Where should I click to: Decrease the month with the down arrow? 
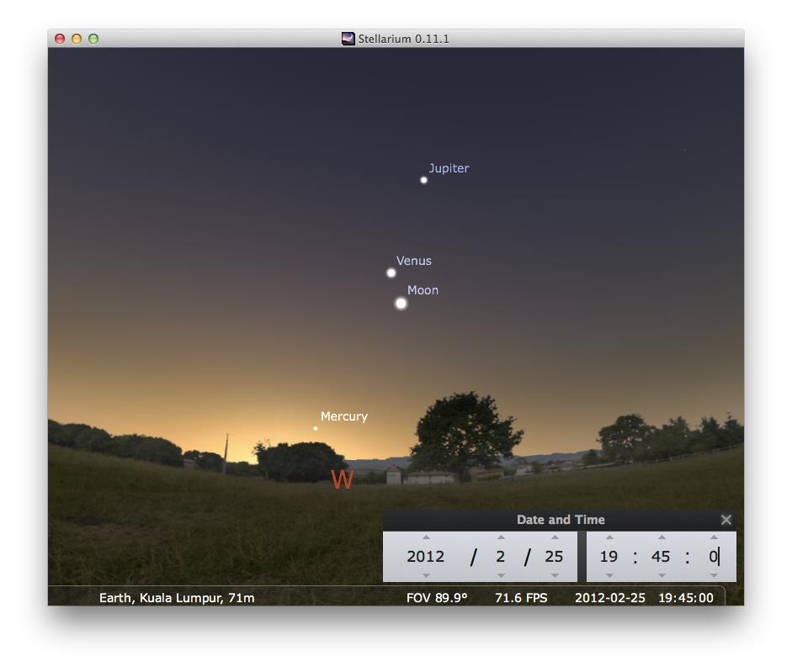[501, 575]
